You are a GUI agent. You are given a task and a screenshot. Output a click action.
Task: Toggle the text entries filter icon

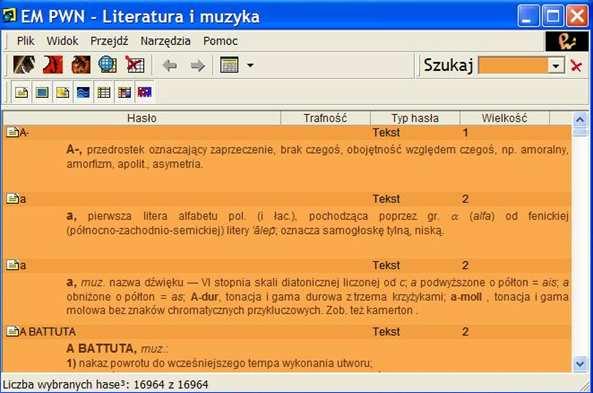(x=22, y=92)
